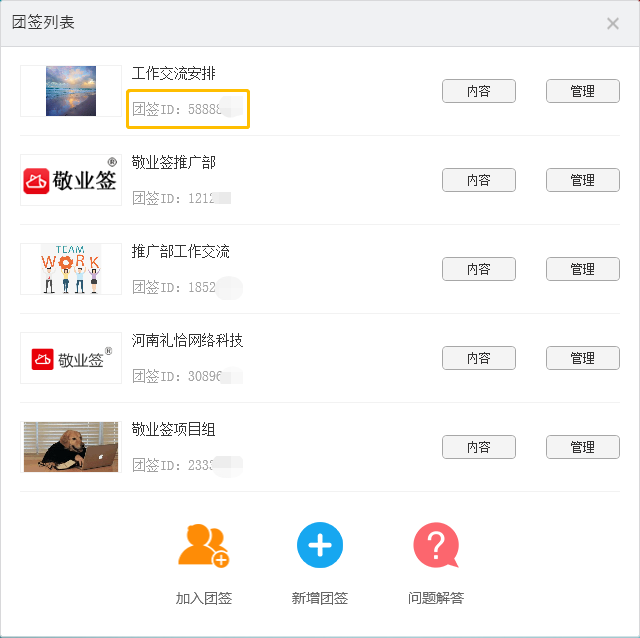The width and height of the screenshot is (640, 638).
Task: Select the TEAM WORK thumbnail image
Action: coord(71,269)
